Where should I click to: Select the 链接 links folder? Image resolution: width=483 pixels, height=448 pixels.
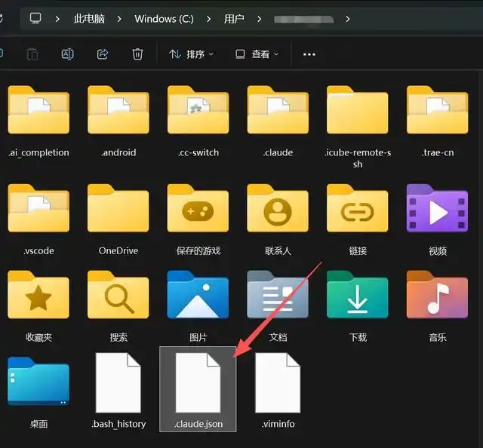(x=358, y=219)
